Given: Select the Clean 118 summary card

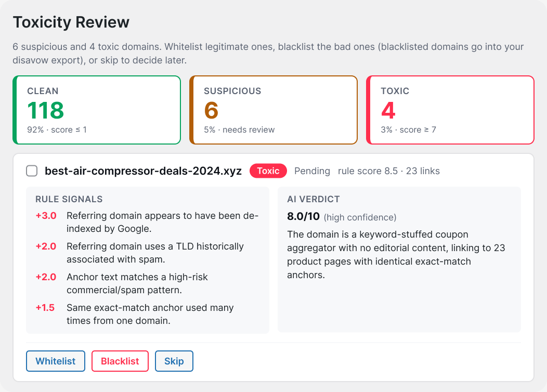Looking at the screenshot, I should [x=97, y=110].
